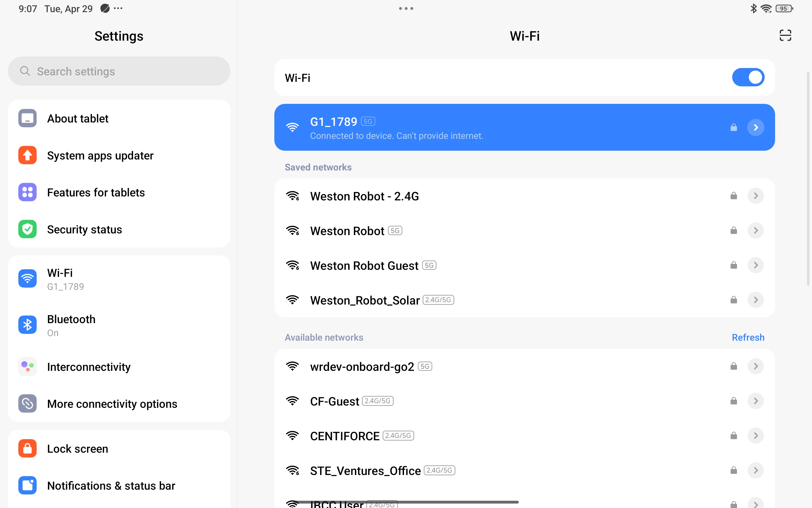This screenshot has width=812, height=508.
Task: Open More connectivity options
Action: point(119,404)
